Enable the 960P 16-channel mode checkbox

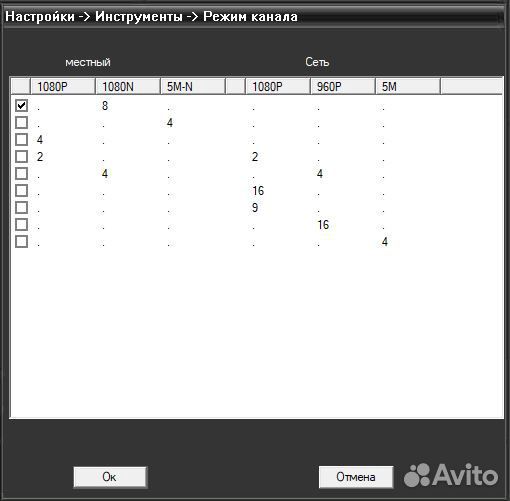[x=21, y=225]
